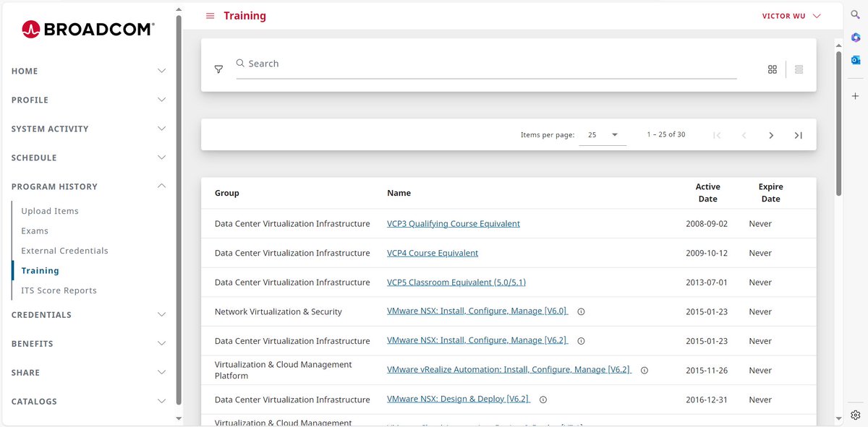Go to previous page arrow
The width and height of the screenshot is (868, 427).
(x=744, y=135)
